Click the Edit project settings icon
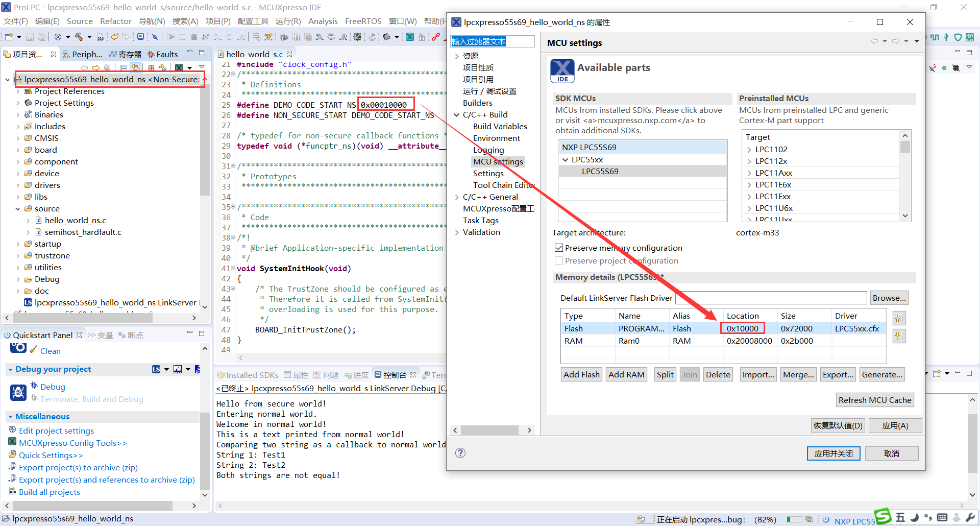Screen dimensions: 980x526 (13, 430)
